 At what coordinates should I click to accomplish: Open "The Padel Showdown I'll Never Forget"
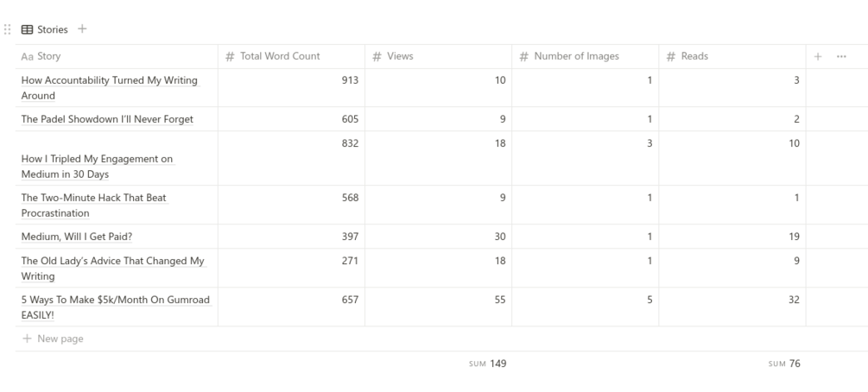tap(107, 119)
